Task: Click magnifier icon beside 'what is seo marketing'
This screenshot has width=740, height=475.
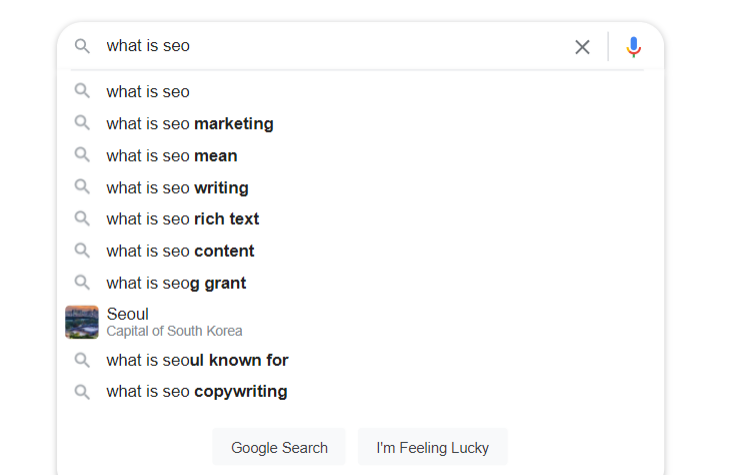Action: point(82,123)
